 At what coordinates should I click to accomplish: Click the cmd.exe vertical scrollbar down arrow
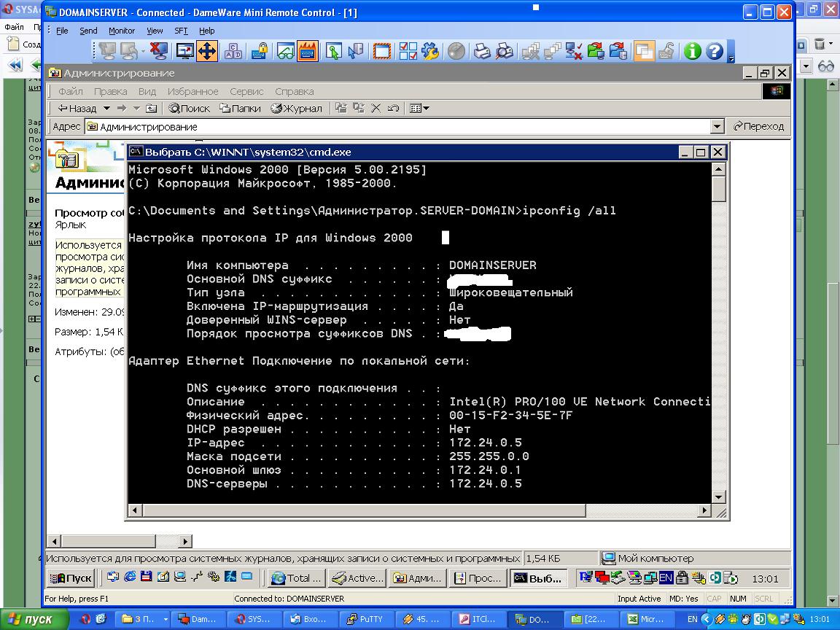[718, 497]
